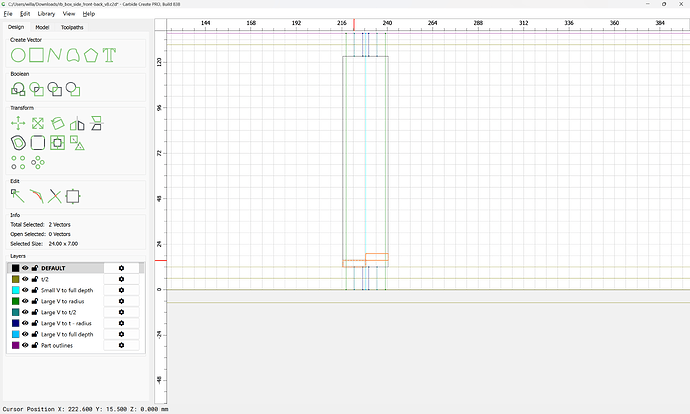690x414 pixels.
Task: Select the Move transform tool
Action: click(x=17, y=123)
